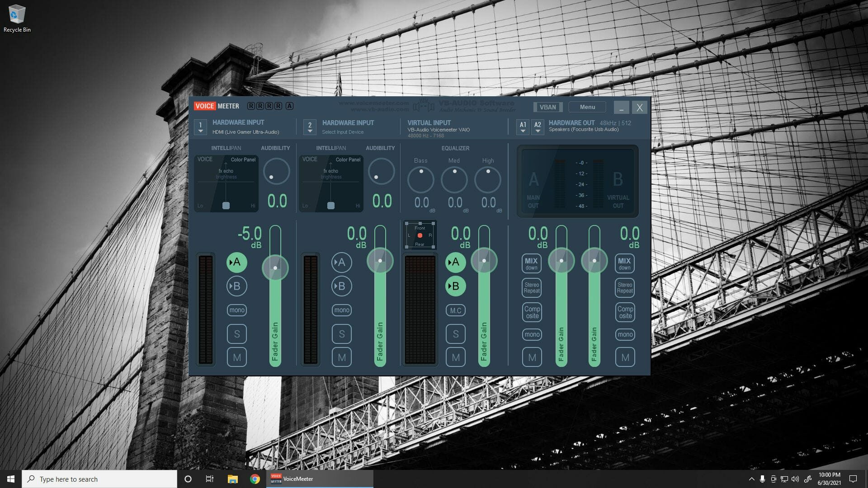The height and width of the screenshot is (488, 868).
Task: Toggle B bus routing on Virtual Input
Action: tap(455, 286)
